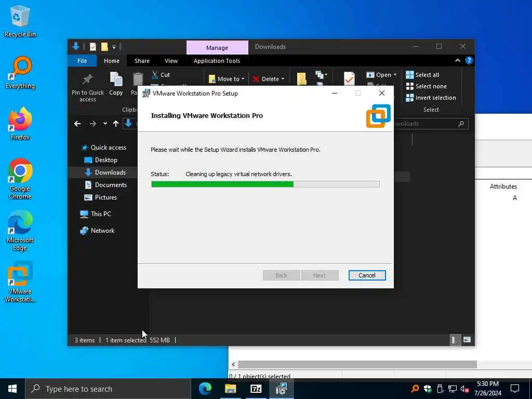The image size is (532, 399).
Task: Click the Firefox desktop shortcut
Action: [x=20, y=124]
